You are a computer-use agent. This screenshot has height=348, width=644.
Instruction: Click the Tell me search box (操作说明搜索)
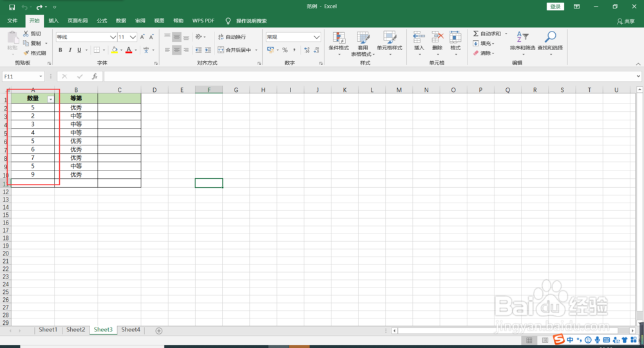[x=251, y=21]
